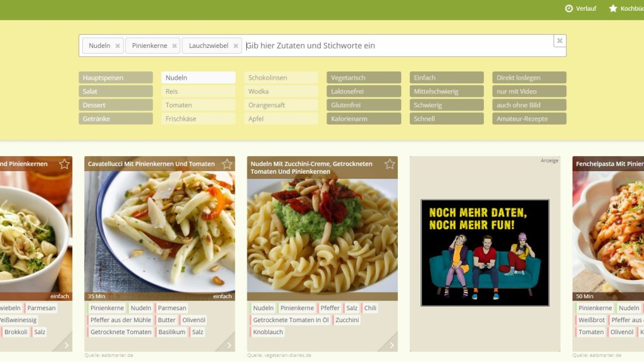The image size is (644, 362).
Task: Click Getrocknete Tomaten in Öl tag
Action: pyautogui.click(x=290, y=320)
